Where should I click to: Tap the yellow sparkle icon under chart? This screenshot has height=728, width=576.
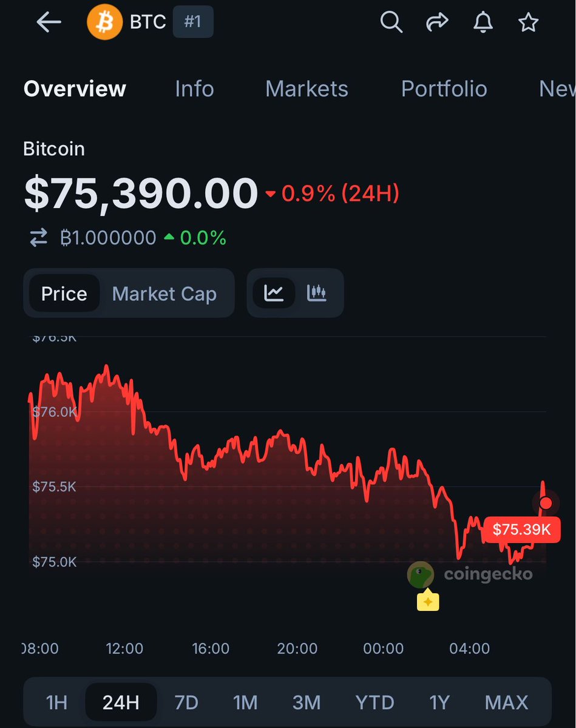428,601
